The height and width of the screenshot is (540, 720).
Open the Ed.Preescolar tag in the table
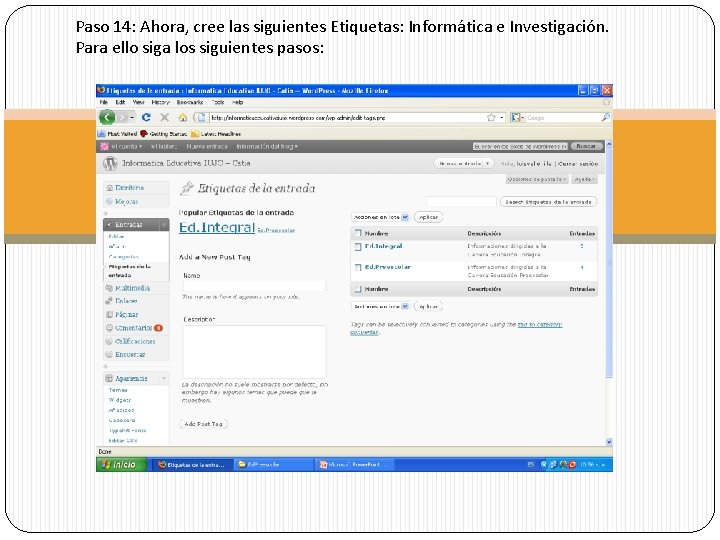[x=388, y=267]
